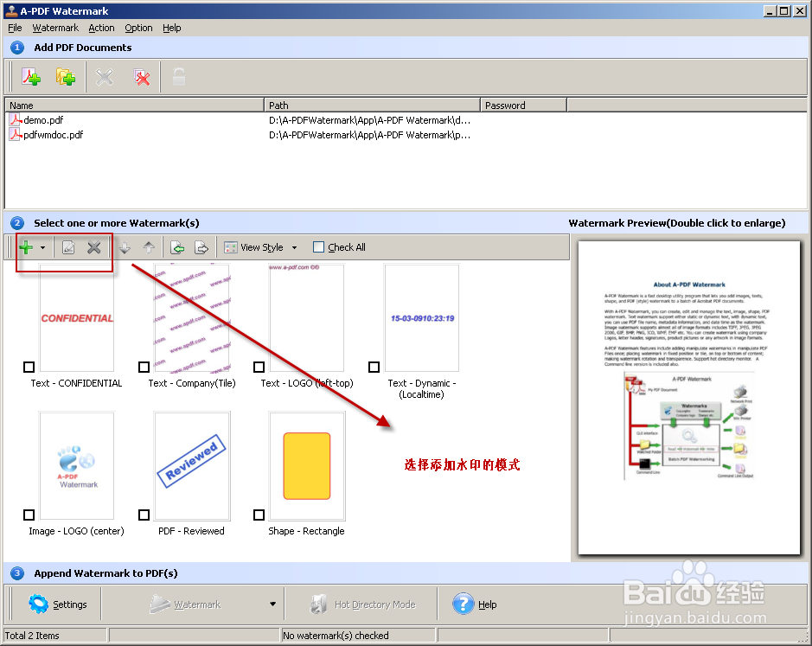Expand the View Style dropdown arrow
This screenshot has height=646, width=812.
294,247
